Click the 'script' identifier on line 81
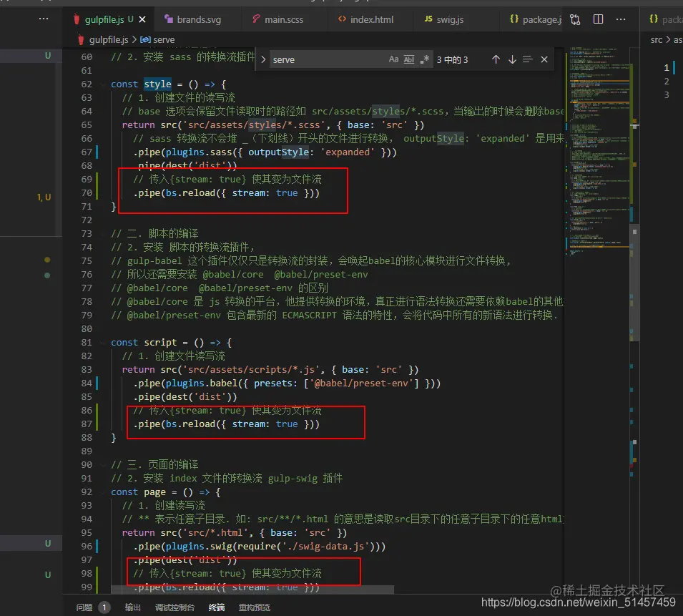This screenshot has height=616, width=683. [x=160, y=343]
